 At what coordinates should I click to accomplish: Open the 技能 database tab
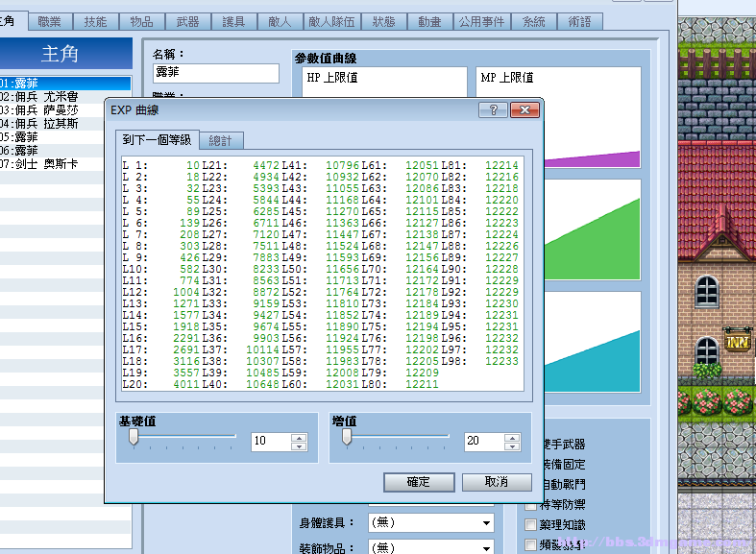(x=95, y=22)
